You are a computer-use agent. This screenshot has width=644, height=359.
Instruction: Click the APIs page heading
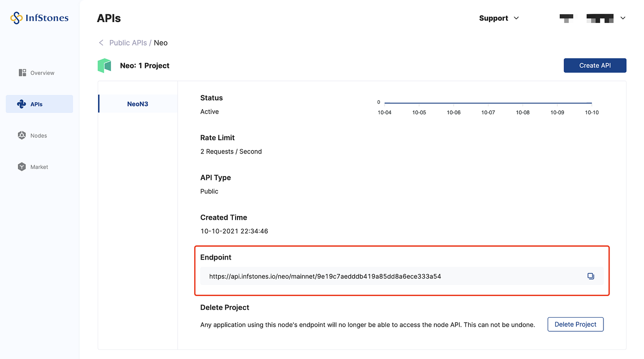click(x=109, y=18)
